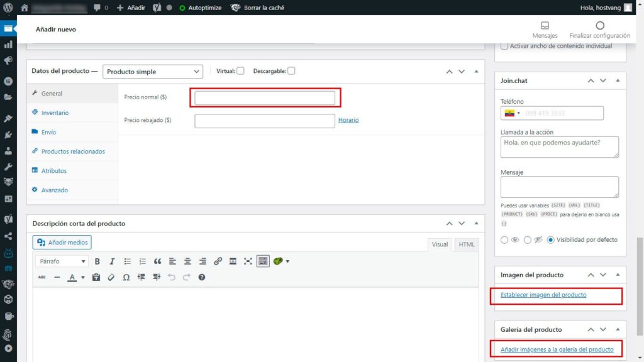Collapse the Join.chat panel with triangle toggle
This screenshot has width=644, height=362.
[x=618, y=81]
